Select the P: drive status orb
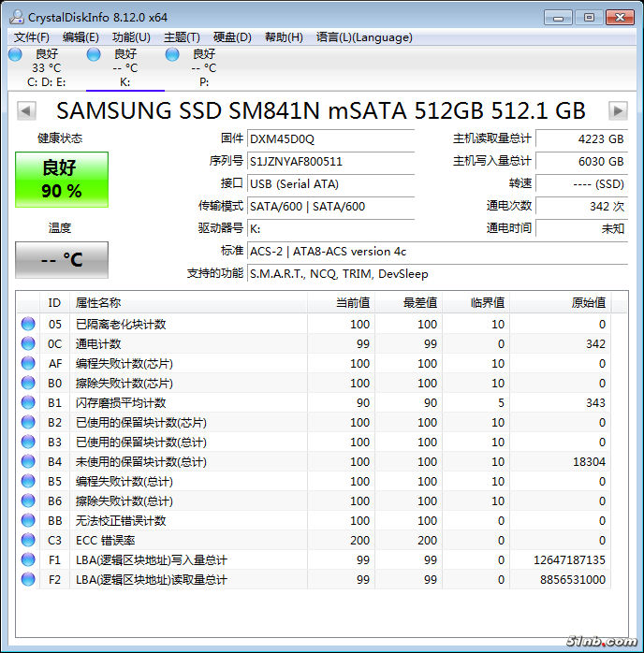The image size is (644, 653). coord(172,54)
